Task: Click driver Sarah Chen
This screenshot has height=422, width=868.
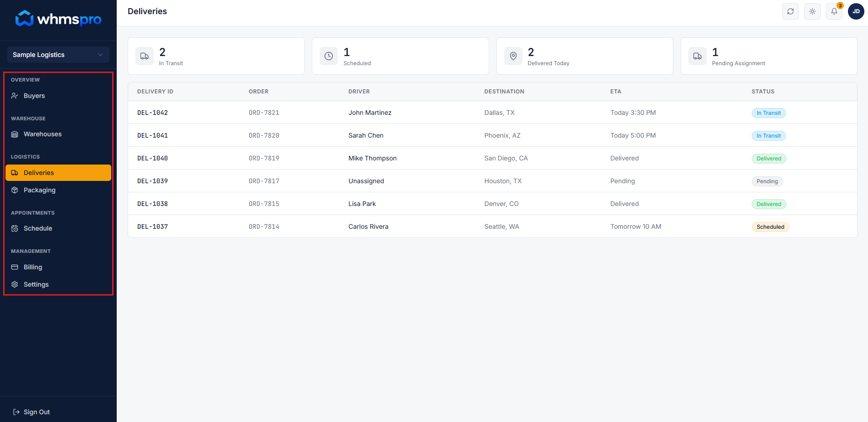Action: click(x=366, y=135)
